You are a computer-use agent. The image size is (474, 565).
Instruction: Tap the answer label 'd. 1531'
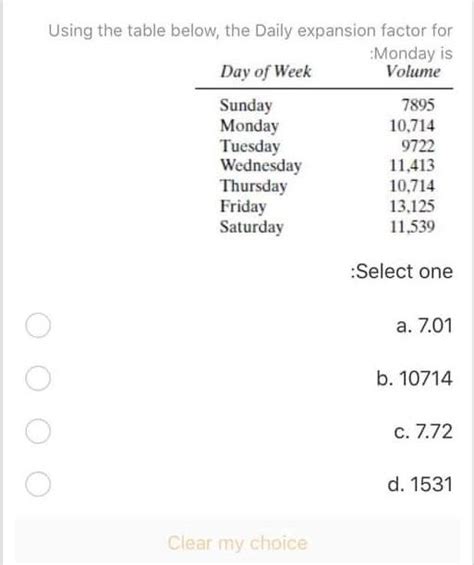coord(420,484)
